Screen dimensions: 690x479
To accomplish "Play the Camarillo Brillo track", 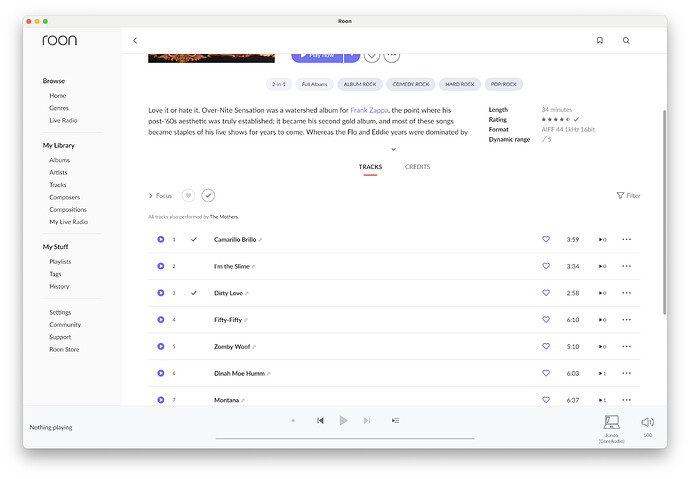I will tap(160, 240).
